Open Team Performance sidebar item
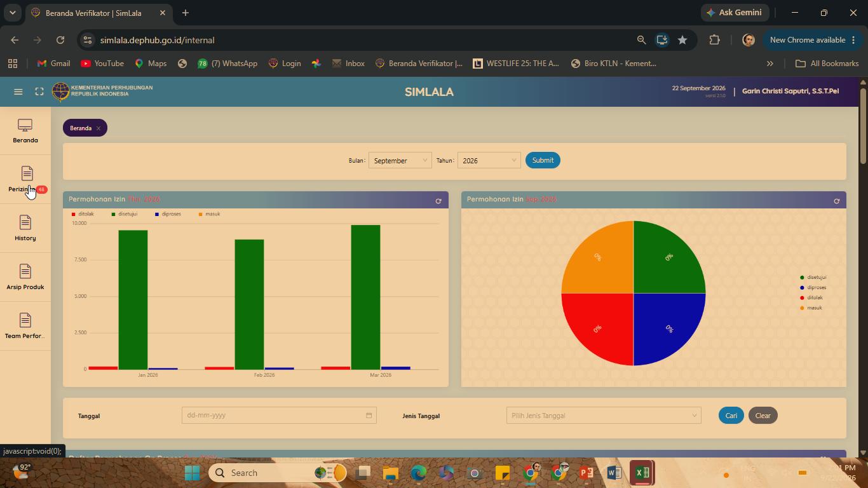The height and width of the screenshot is (488, 868). [25, 327]
